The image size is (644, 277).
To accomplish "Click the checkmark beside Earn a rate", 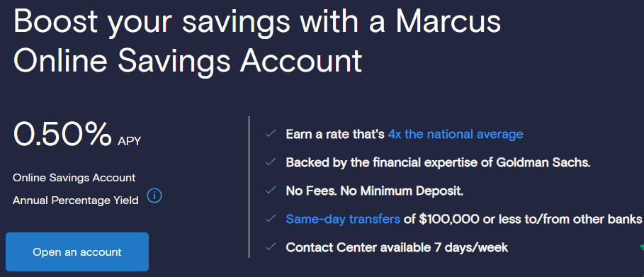I will 270,134.
